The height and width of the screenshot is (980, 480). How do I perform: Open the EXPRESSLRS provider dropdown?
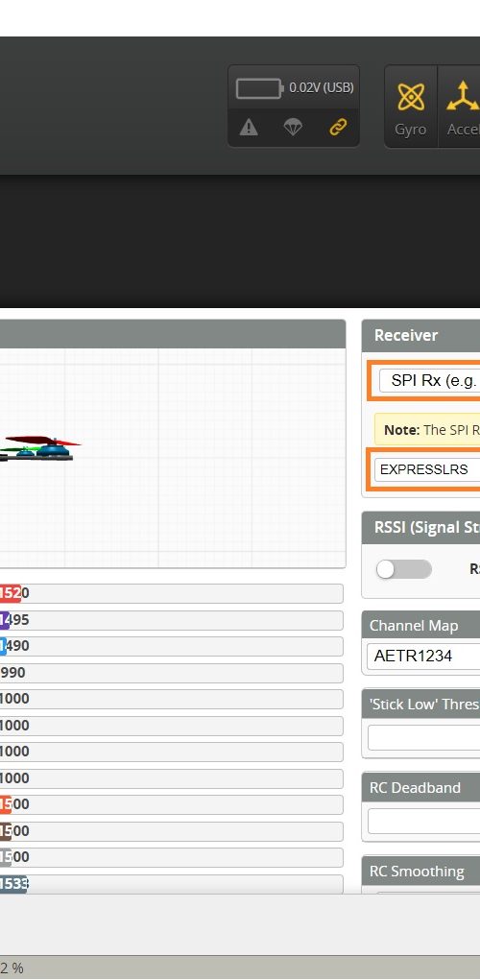(427, 469)
